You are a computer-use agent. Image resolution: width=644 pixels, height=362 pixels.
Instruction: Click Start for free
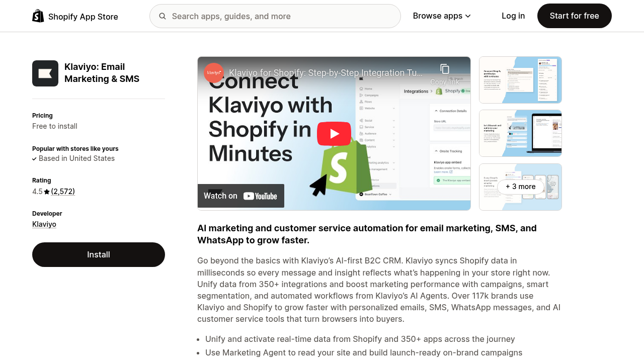pyautogui.click(x=574, y=16)
